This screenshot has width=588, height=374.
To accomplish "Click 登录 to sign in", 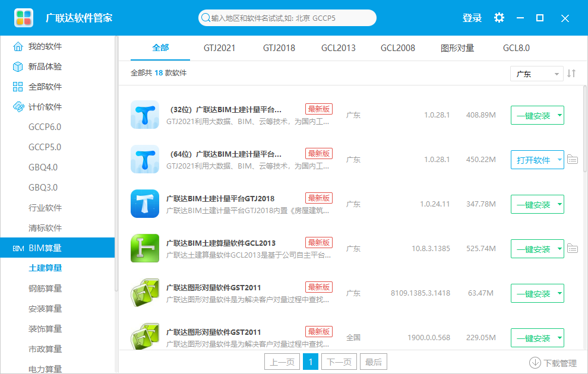I will [x=472, y=18].
